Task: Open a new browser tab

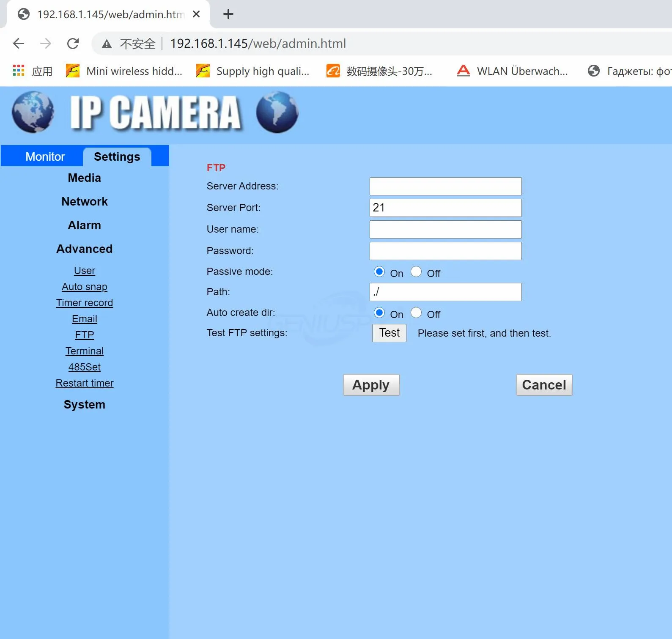Action: [x=228, y=14]
